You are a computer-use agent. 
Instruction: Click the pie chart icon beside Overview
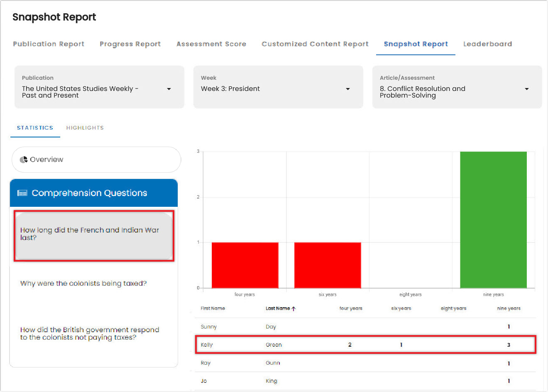(x=24, y=159)
